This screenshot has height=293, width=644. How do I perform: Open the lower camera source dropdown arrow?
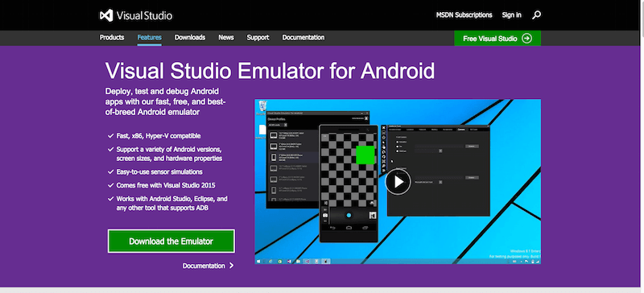[440, 182]
